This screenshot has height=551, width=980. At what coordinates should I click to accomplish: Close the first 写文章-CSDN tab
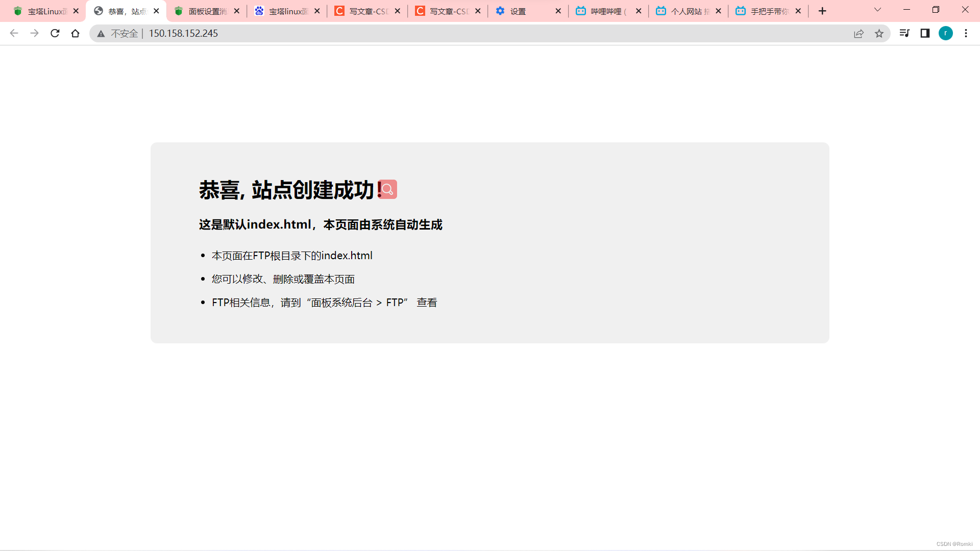tap(398, 11)
